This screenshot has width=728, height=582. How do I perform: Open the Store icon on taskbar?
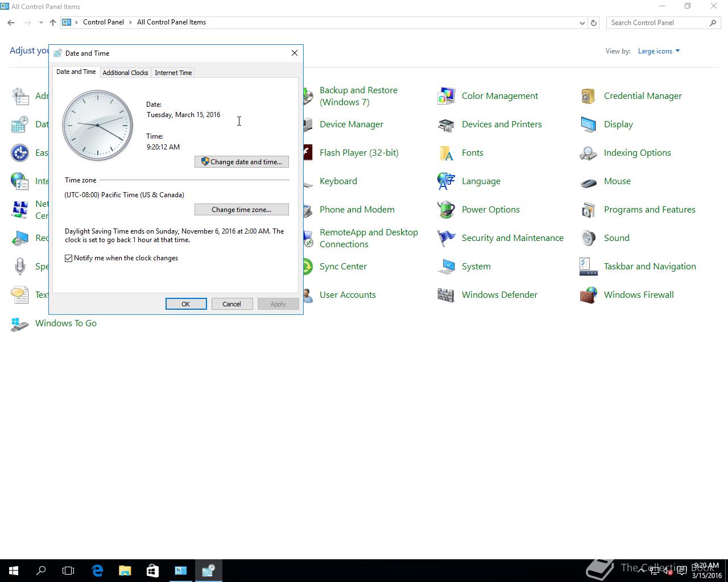(152, 571)
